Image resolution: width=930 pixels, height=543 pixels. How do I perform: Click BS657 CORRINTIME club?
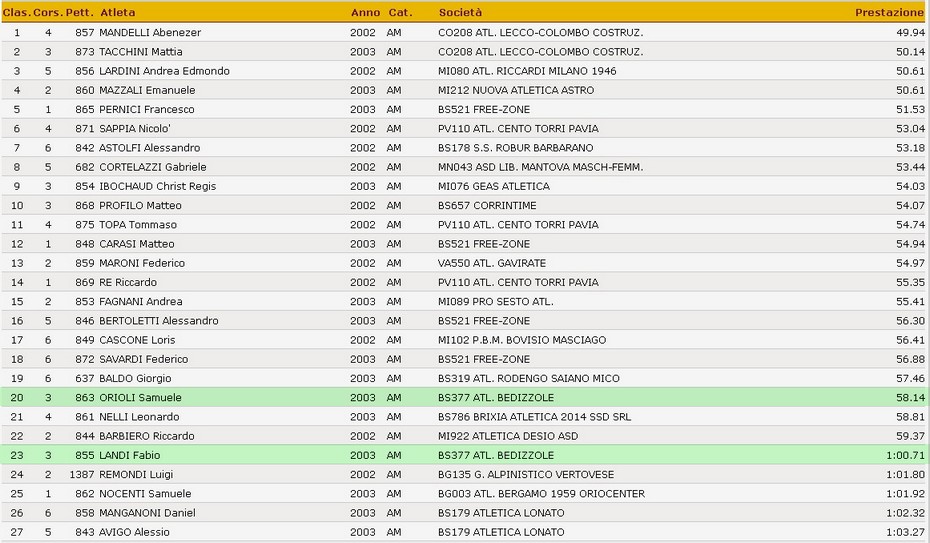487,206
